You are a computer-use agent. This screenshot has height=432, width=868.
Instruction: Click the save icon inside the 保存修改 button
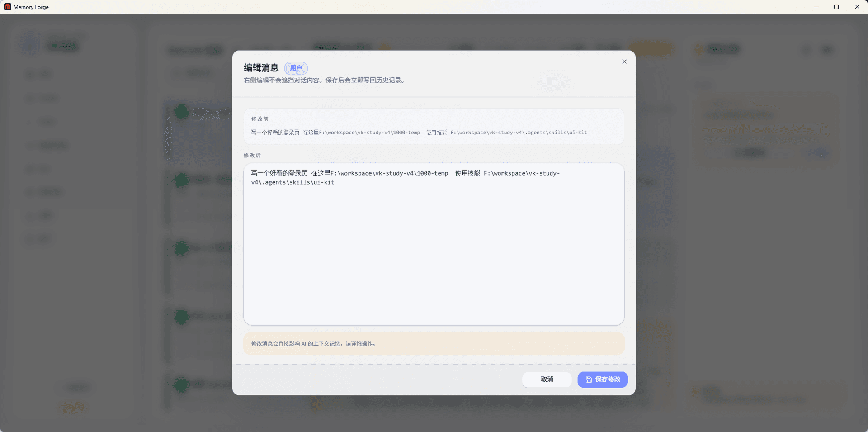click(589, 380)
